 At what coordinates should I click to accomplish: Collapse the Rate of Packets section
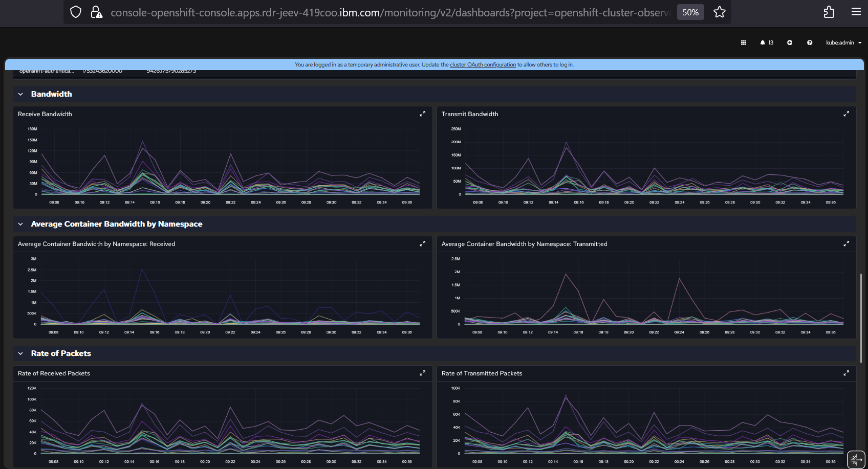[x=20, y=353]
